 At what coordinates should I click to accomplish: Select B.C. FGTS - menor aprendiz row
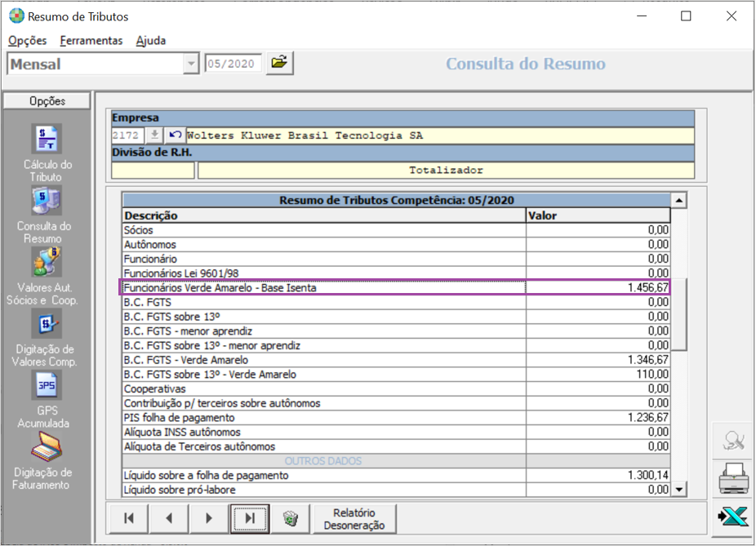click(x=396, y=331)
